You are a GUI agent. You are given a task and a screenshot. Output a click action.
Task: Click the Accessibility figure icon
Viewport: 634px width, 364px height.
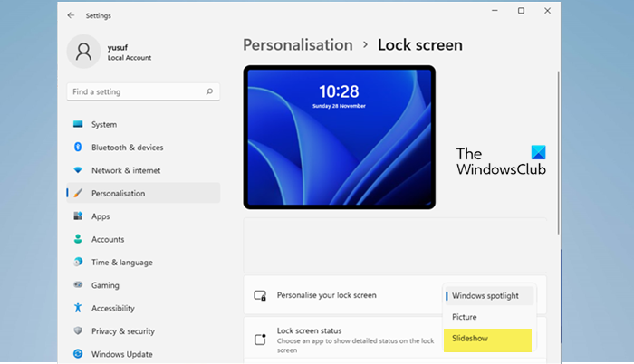point(78,308)
